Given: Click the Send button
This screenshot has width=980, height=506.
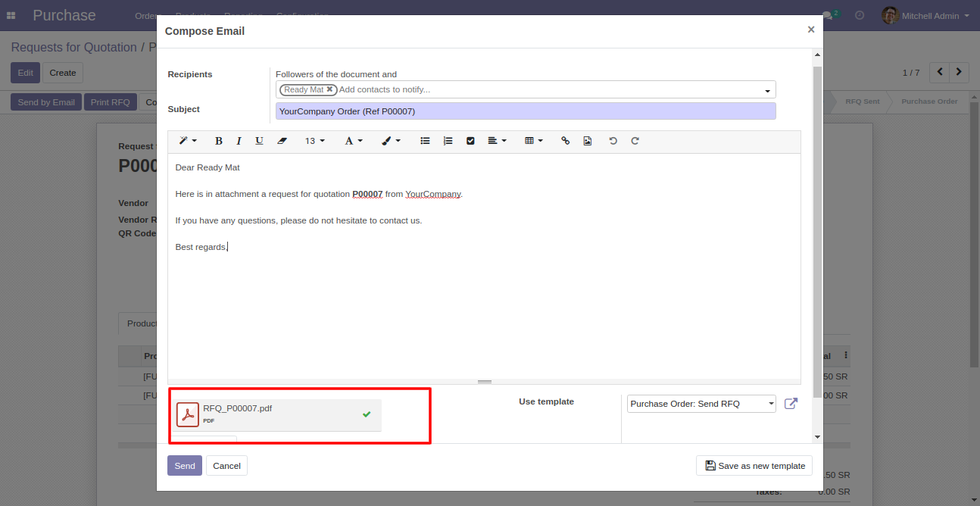Looking at the screenshot, I should pyautogui.click(x=184, y=466).
